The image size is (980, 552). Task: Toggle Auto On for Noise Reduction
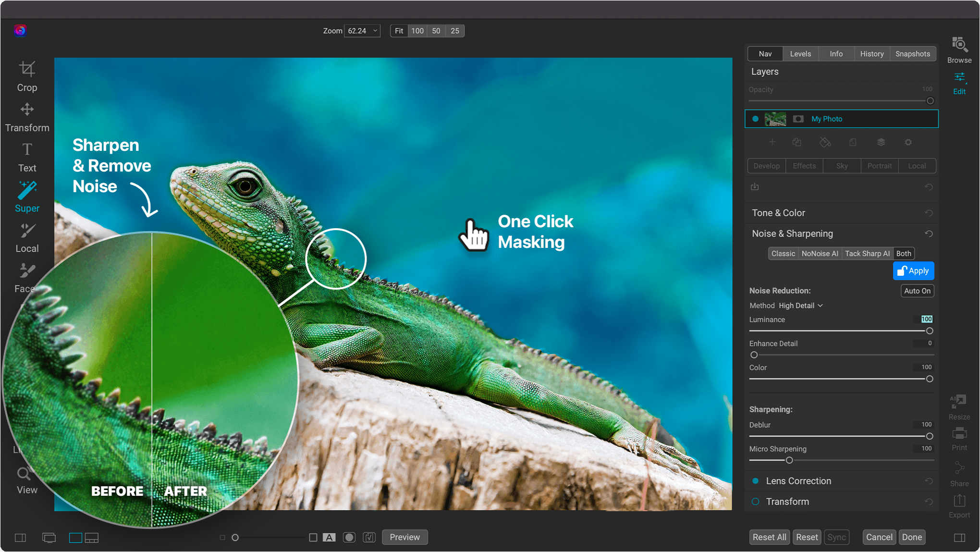pos(917,291)
